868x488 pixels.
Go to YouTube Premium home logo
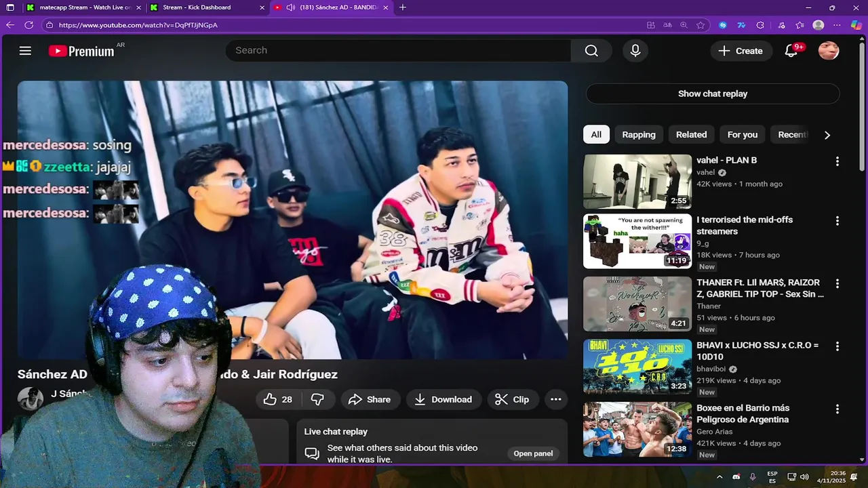[x=81, y=51]
